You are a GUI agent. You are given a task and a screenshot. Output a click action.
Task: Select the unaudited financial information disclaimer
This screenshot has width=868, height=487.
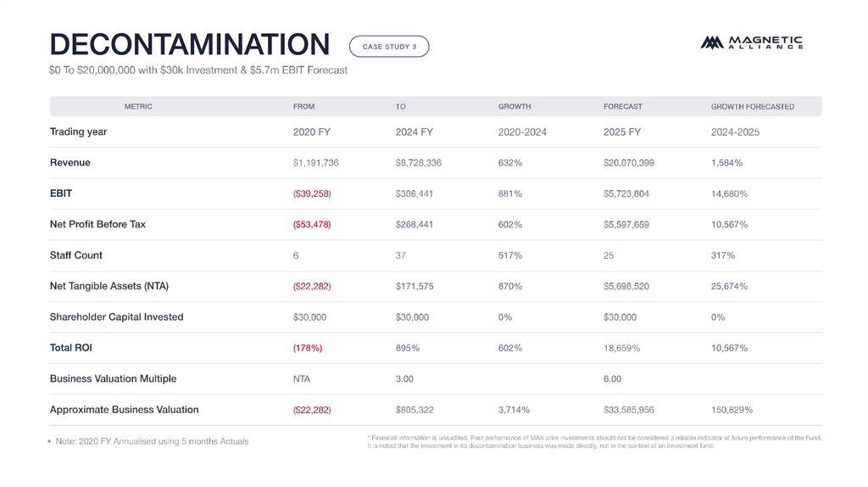(x=593, y=441)
